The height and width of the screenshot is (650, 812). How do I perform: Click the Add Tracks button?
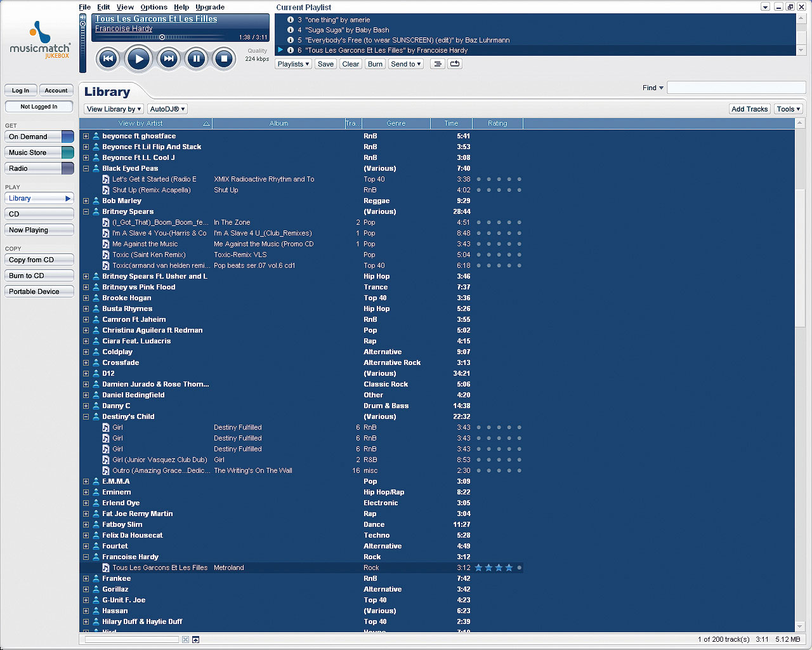point(749,109)
